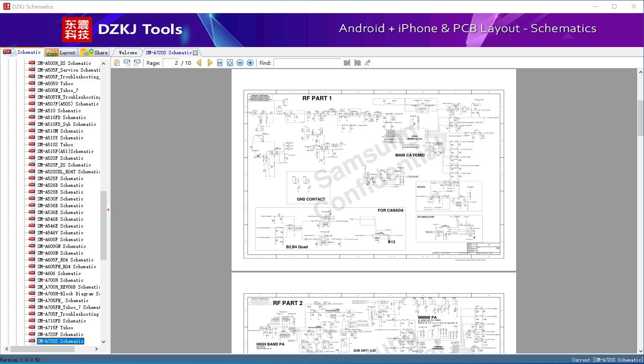Click the page number input field
The height and width of the screenshot is (364, 644).
171,63
